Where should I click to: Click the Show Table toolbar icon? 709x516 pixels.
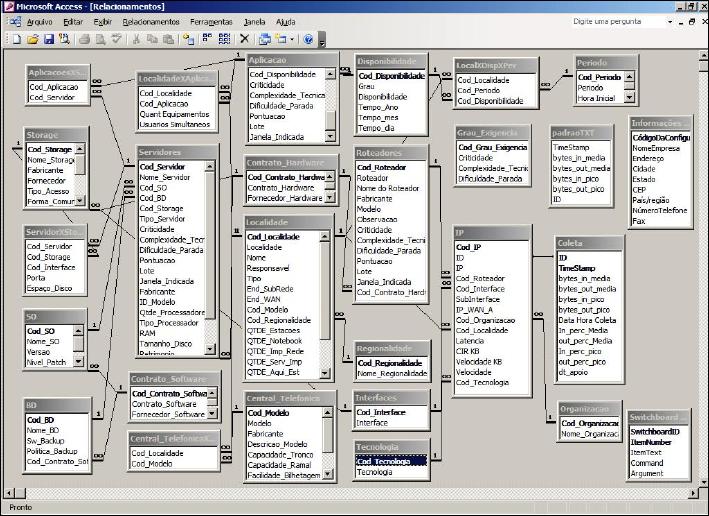click(x=189, y=39)
